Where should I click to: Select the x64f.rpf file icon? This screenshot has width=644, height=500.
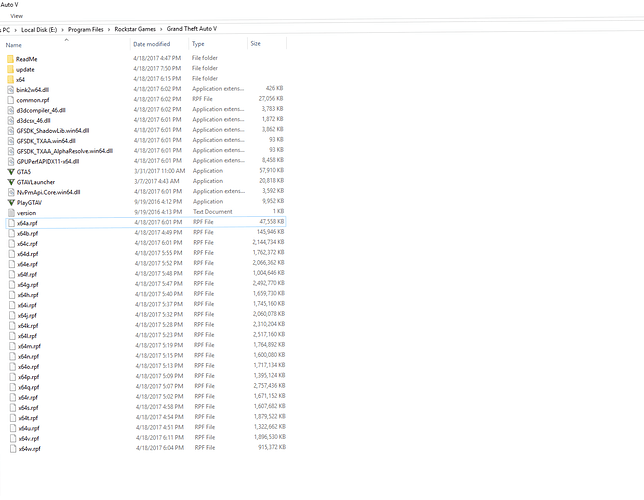(x=12, y=274)
